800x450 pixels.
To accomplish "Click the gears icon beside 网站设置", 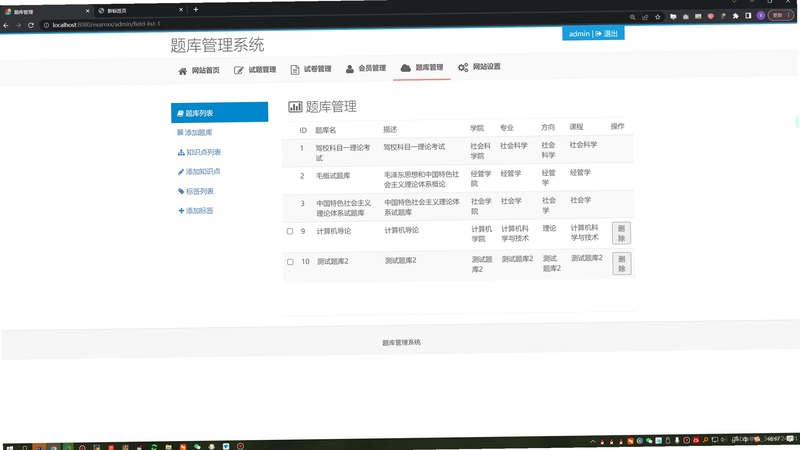I will (463, 67).
